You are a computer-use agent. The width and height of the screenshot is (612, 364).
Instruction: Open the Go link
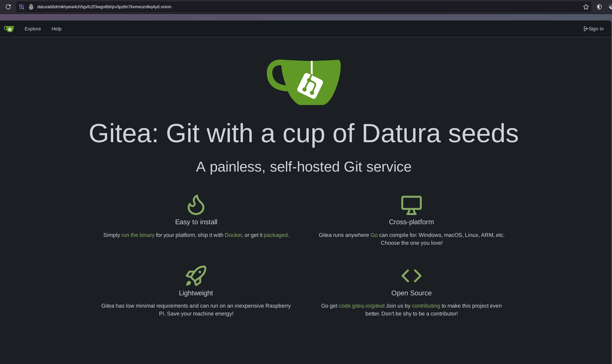pos(374,235)
